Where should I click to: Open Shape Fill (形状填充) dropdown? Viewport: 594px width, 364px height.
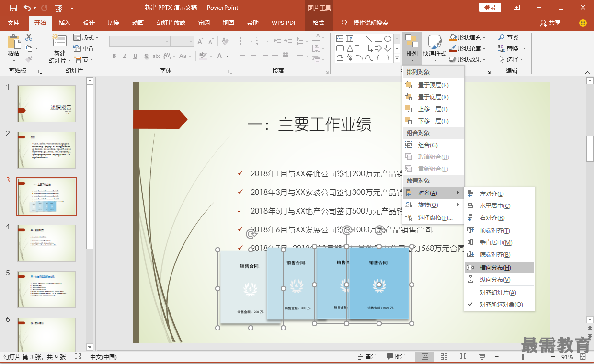468,37
